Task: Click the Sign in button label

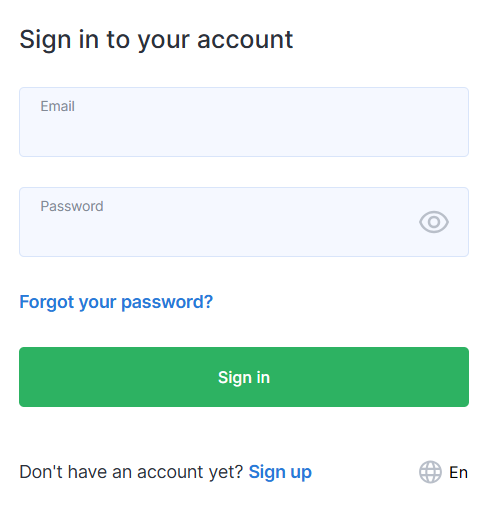Action: [x=244, y=378]
